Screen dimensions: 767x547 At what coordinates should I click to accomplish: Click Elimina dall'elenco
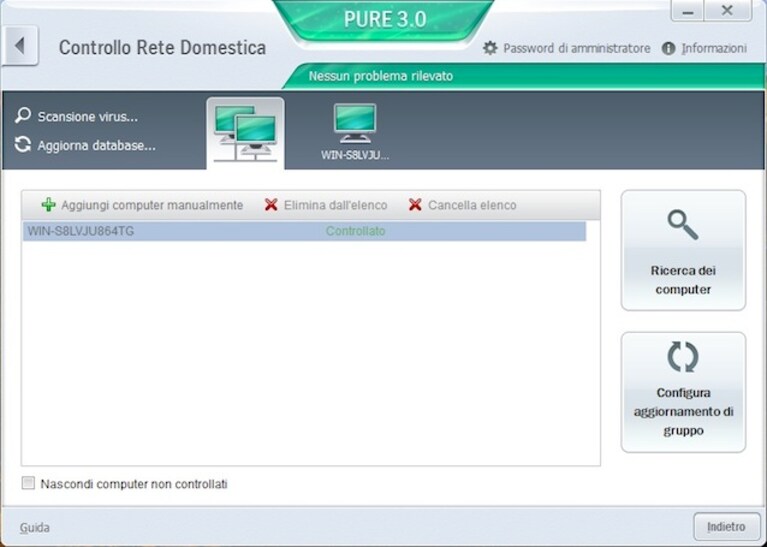pyautogui.click(x=336, y=205)
